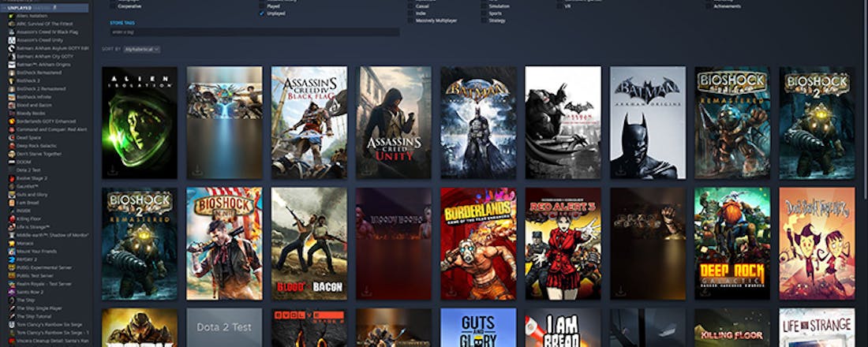Click download arrow on Alien Isolation cover
868x347 pixels.
tap(113, 170)
